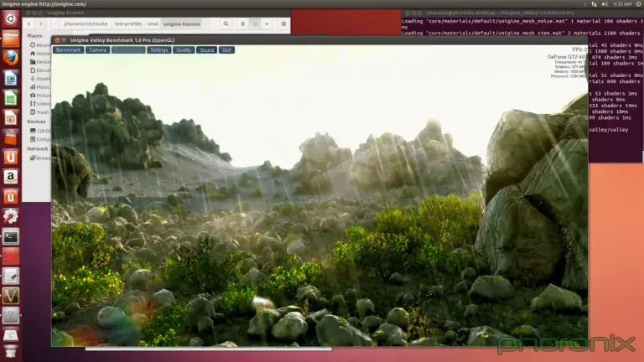Click Quit in the Valley benchmark
Image resolution: width=644 pixels, height=362 pixels.
(x=226, y=50)
